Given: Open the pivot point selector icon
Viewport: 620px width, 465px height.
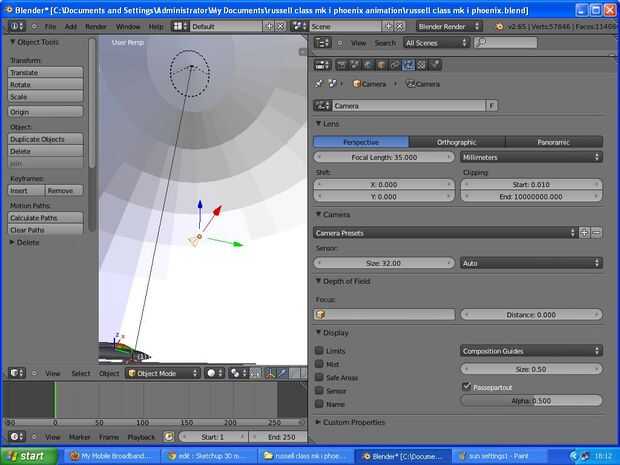Looking at the screenshot, I should [238, 373].
